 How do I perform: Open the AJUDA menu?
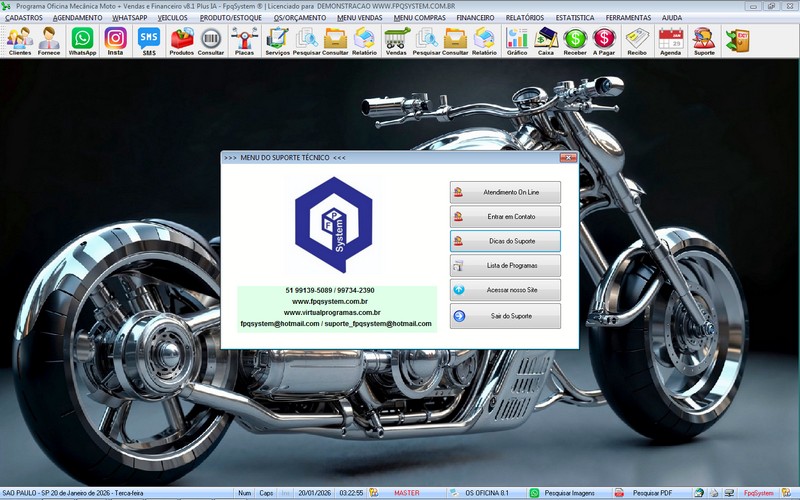[672, 18]
